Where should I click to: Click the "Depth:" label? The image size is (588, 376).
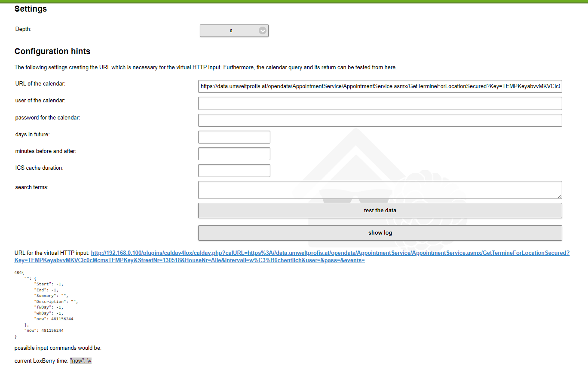click(x=24, y=29)
